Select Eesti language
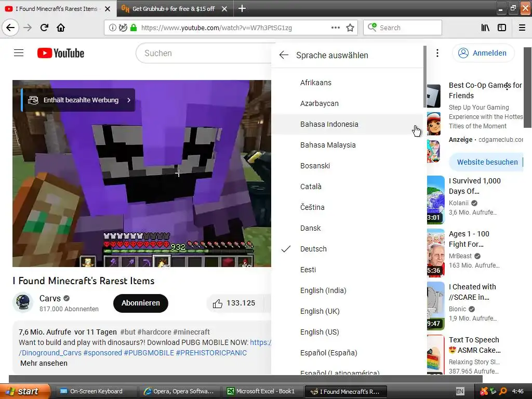This screenshot has height=399, width=532. coord(347,270)
